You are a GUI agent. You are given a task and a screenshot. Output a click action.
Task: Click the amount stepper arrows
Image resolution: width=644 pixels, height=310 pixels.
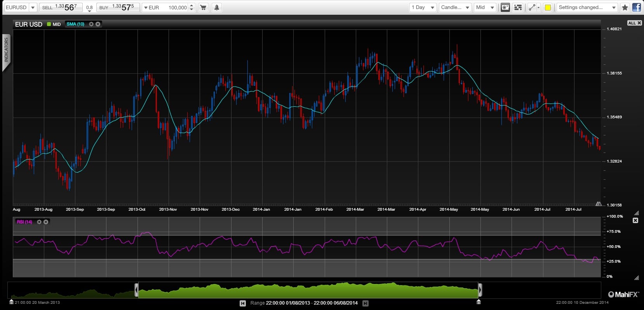coord(191,7)
